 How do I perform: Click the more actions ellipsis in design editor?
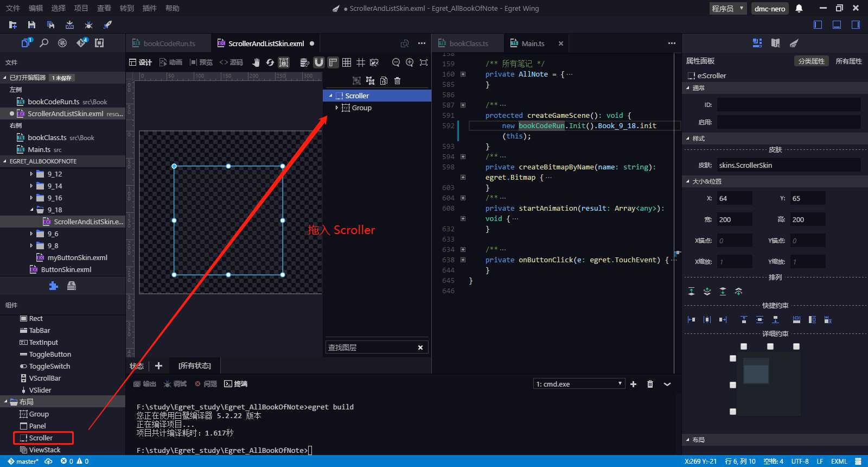[422, 43]
